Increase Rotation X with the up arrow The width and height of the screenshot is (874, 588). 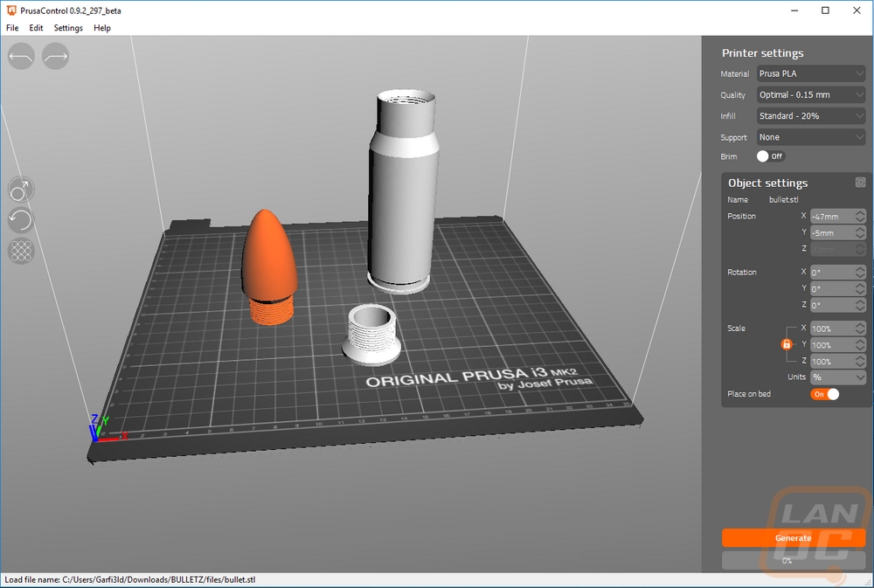coord(860,268)
